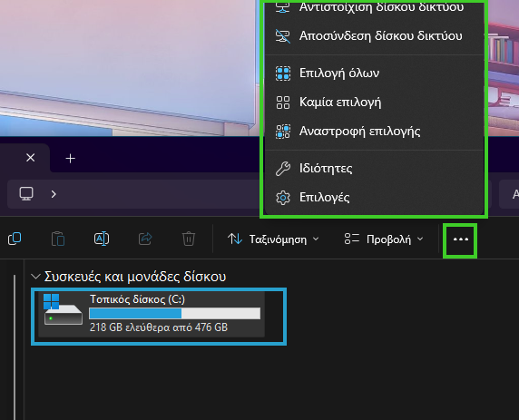Click the Delete trash can icon
The width and height of the screenshot is (519, 420).
tap(189, 239)
